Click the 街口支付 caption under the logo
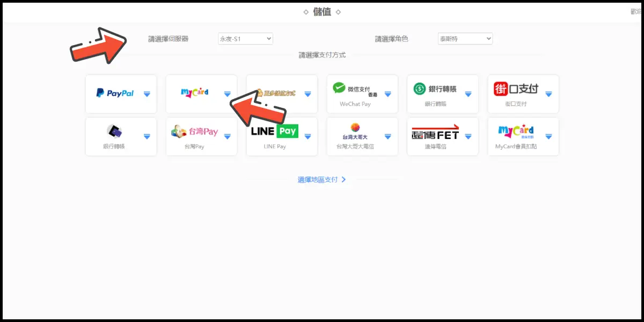The width and height of the screenshot is (644, 322). (516, 104)
